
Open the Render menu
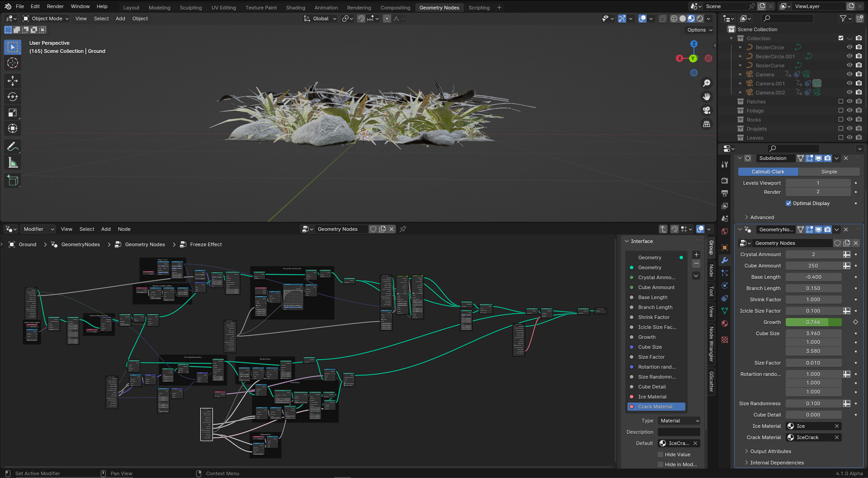point(55,6)
